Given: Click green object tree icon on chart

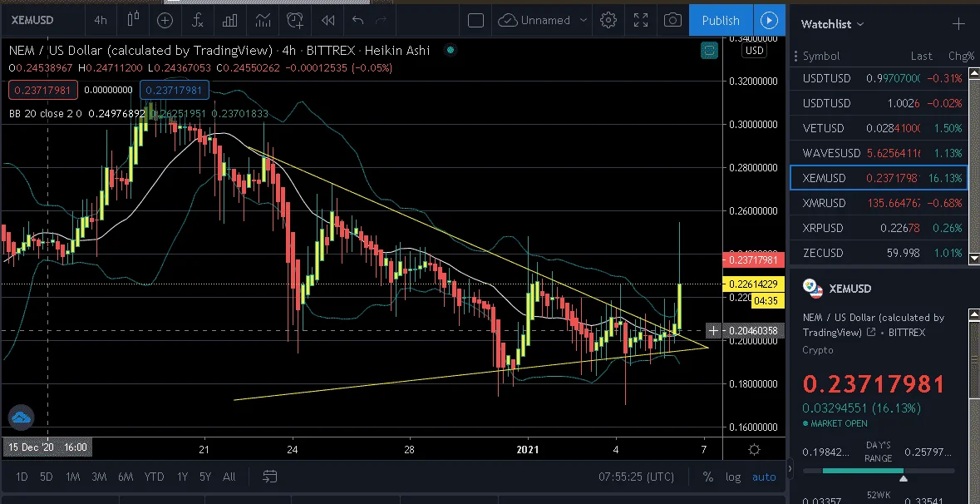Looking at the screenshot, I should click(x=709, y=51).
